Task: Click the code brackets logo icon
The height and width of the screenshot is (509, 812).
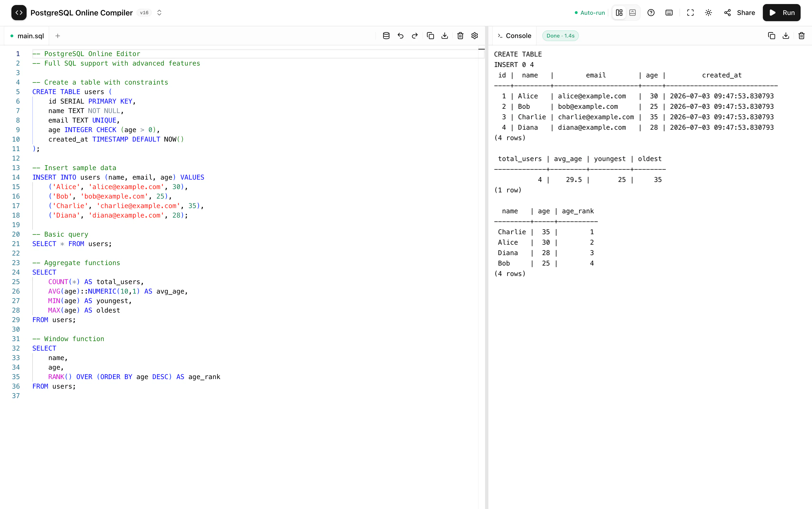Action: pyautogui.click(x=19, y=13)
